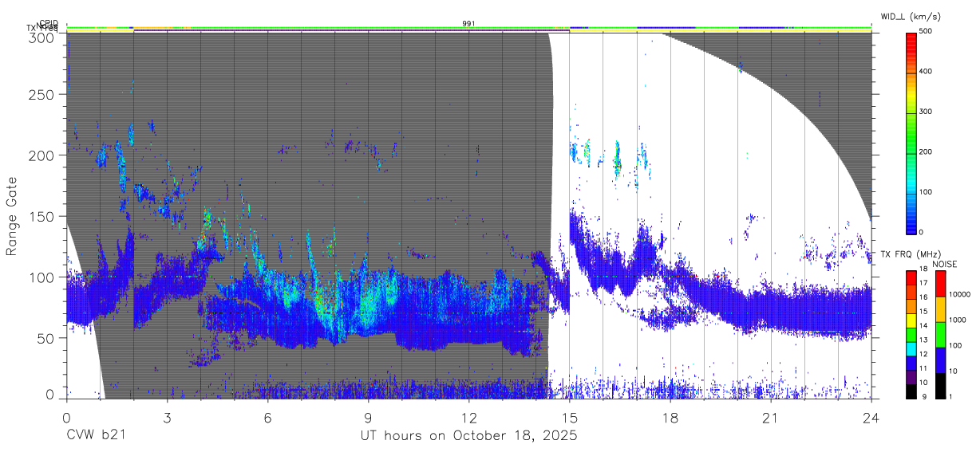Click the "500" tick on the WID color bar
This screenshot has width=980, height=452.
[x=927, y=32]
